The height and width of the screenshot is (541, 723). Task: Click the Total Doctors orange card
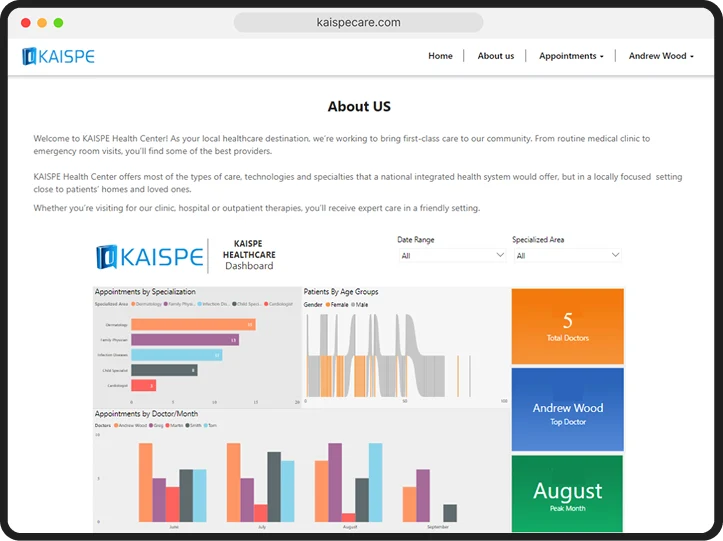coord(567,326)
